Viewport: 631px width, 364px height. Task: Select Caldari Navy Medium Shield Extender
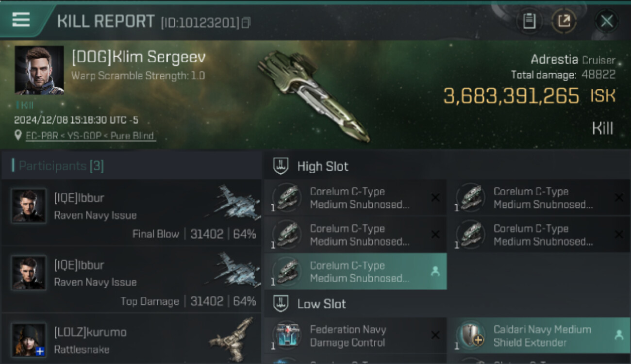[538, 335]
